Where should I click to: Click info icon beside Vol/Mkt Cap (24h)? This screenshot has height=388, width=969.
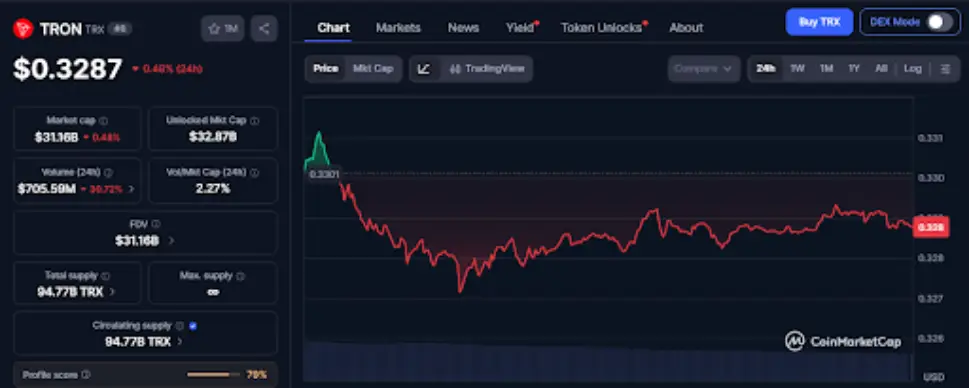coord(255,173)
